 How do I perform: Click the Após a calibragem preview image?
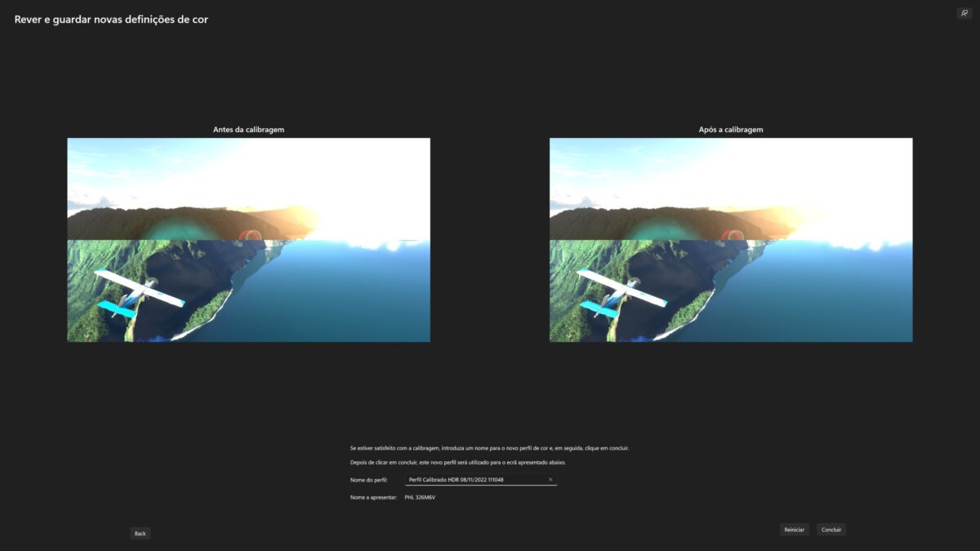731,240
